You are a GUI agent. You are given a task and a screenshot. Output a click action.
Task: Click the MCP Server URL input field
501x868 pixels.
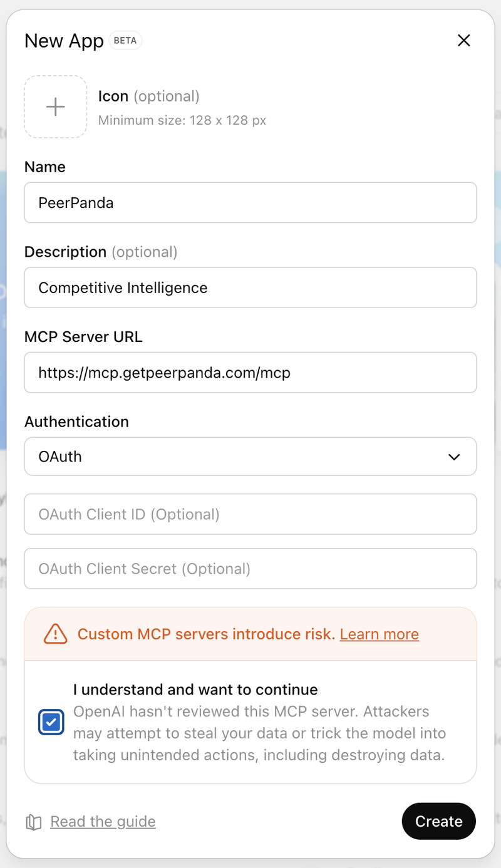(x=250, y=373)
